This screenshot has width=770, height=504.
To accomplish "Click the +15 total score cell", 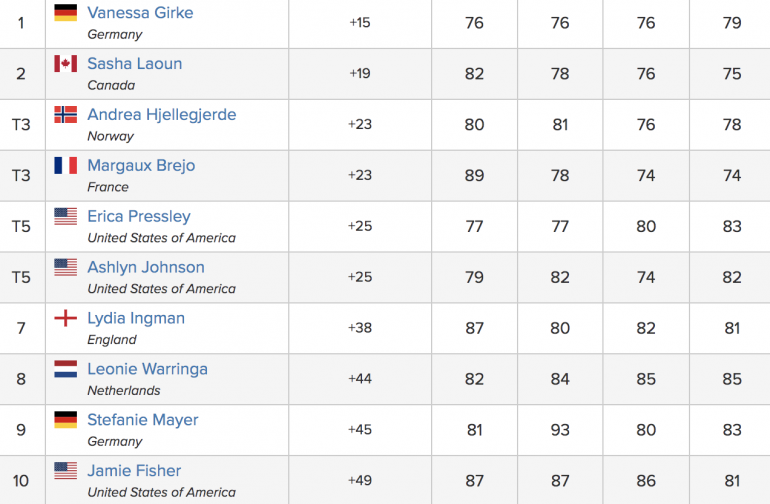I will pos(360,23).
